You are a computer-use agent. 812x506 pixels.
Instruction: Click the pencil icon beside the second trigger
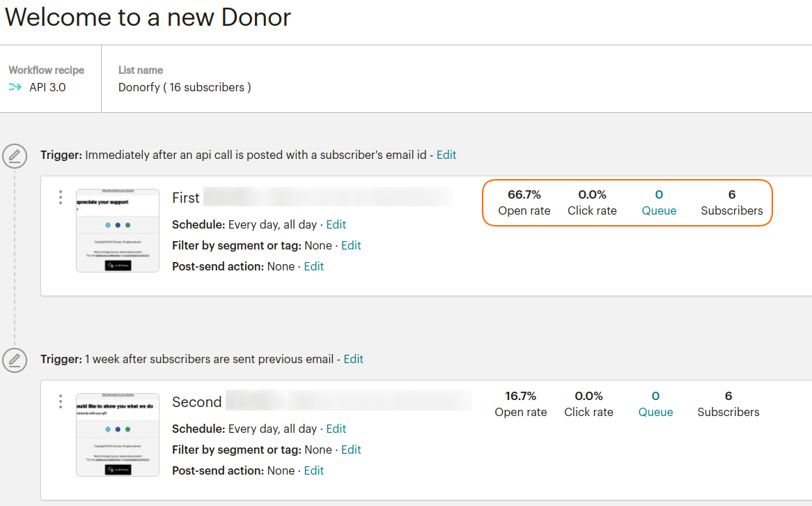tap(15, 360)
